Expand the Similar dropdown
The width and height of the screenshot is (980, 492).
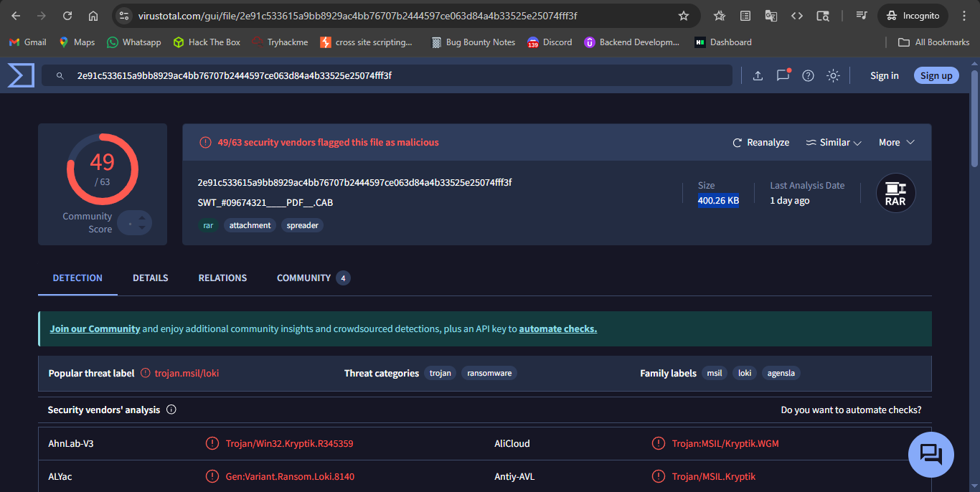pyautogui.click(x=834, y=143)
